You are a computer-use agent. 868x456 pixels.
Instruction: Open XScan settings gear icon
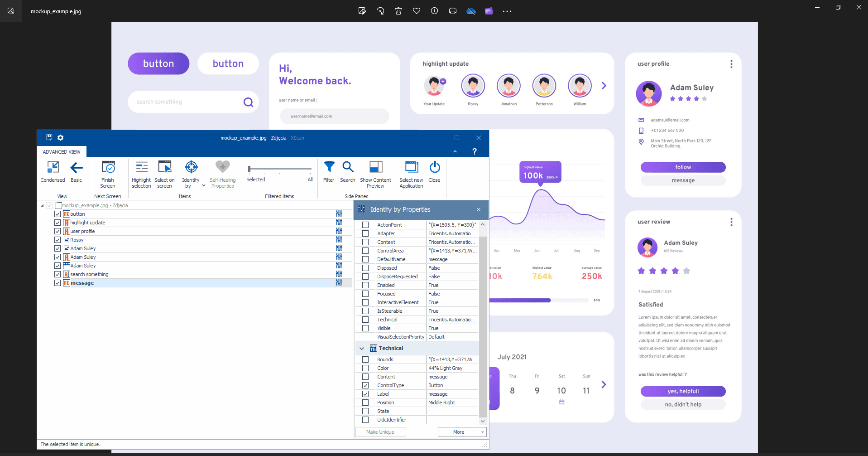[61, 137]
